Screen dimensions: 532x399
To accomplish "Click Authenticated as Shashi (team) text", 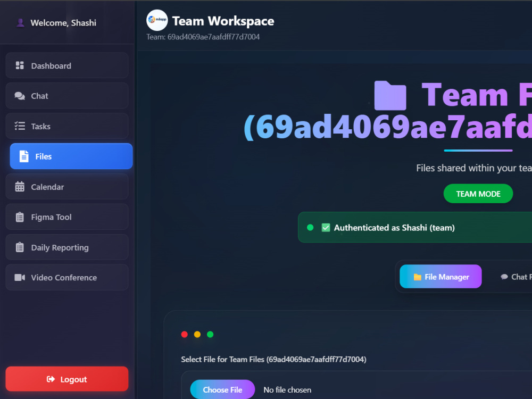I will (394, 228).
